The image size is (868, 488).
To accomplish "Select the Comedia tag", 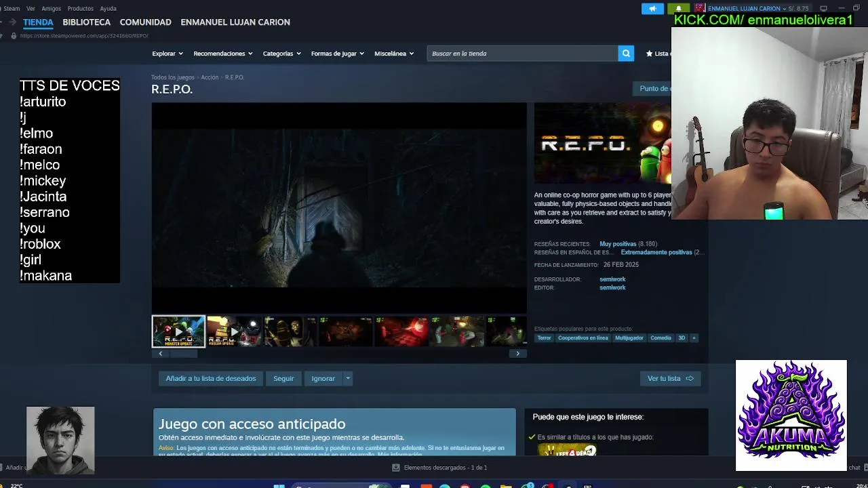I will coord(660,338).
